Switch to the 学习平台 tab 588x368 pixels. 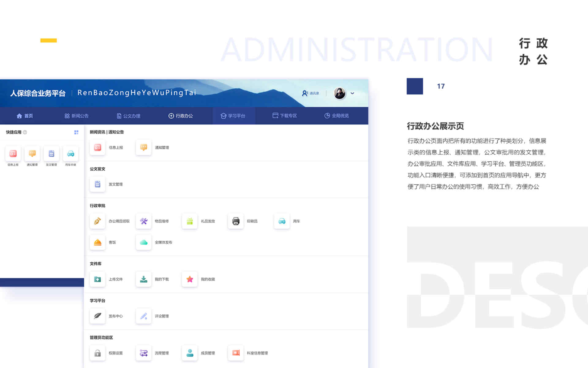(x=233, y=116)
